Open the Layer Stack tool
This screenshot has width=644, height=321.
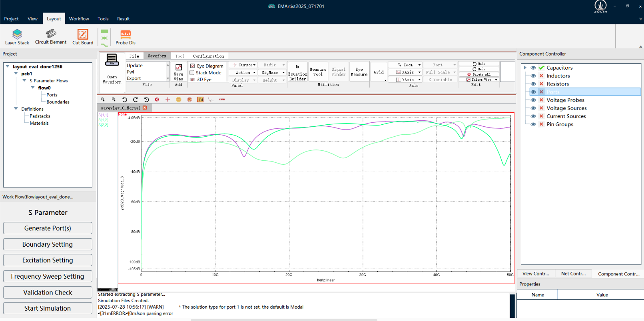coord(17,37)
